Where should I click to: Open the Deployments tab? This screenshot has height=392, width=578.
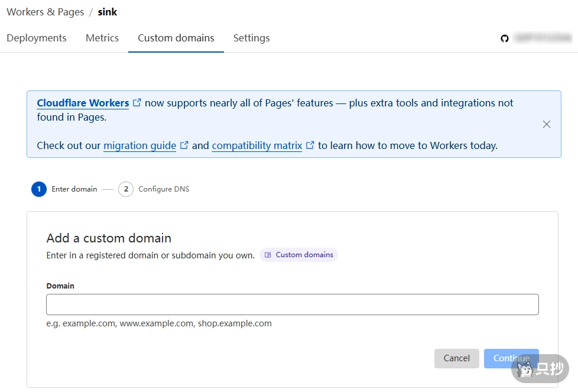[x=37, y=38]
